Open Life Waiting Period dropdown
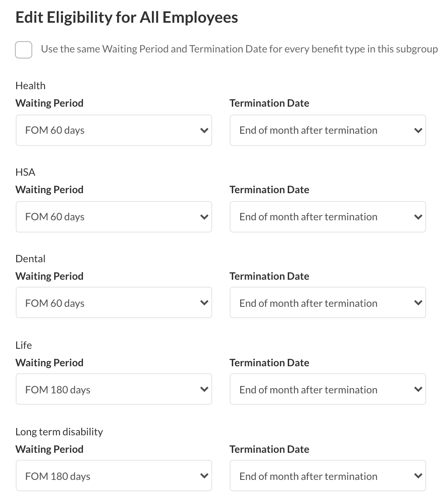 pyautogui.click(x=114, y=389)
